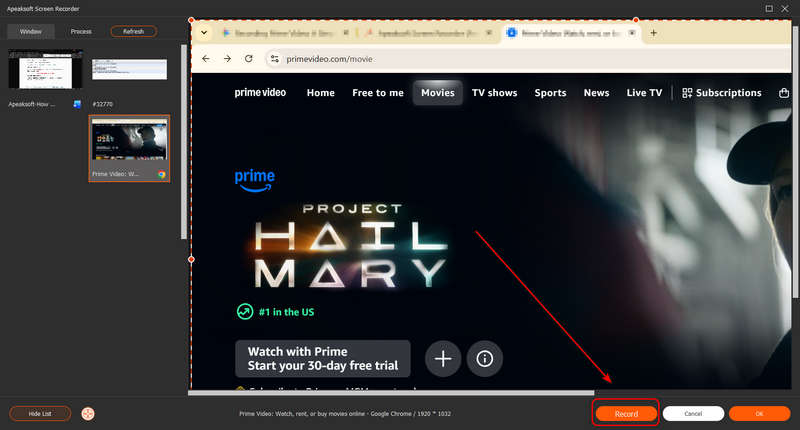Image resolution: width=800 pixels, height=430 pixels.
Task: Switch to the Window tab
Action: tap(31, 31)
